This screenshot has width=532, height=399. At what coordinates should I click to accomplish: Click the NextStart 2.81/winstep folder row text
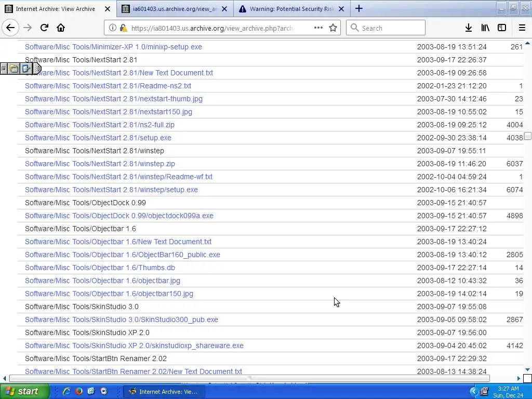click(x=95, y=151)
